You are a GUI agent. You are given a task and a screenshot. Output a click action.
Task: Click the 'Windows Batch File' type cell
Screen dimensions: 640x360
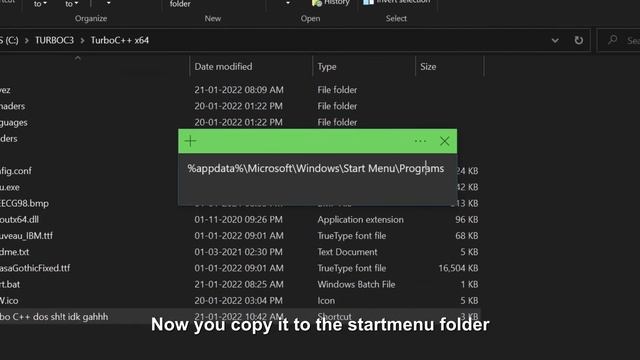coord(356,284)
